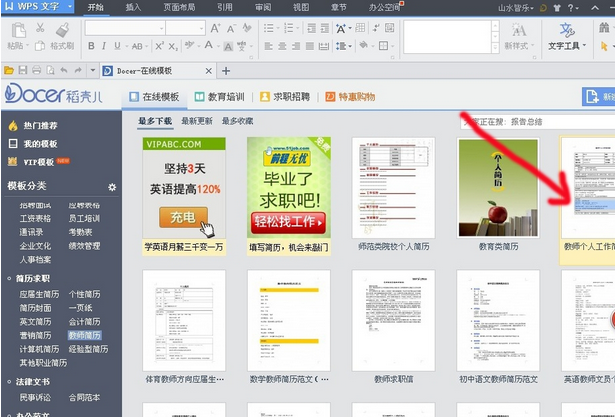Viewport: 615px width, 417px height.
Task: Select the 应届生简历 category
Action: coord(39,294)
